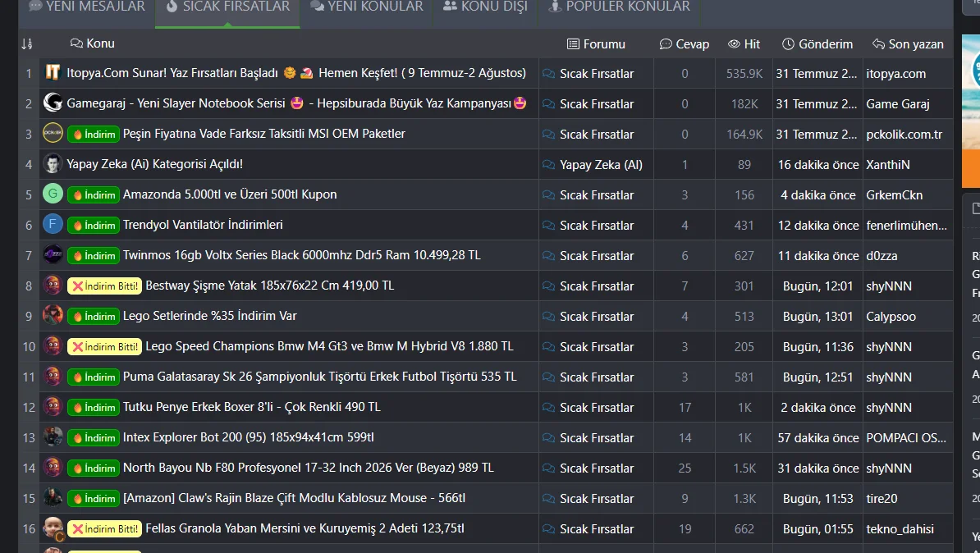Sort by the Son yazan column header

(x=908, y=44)
